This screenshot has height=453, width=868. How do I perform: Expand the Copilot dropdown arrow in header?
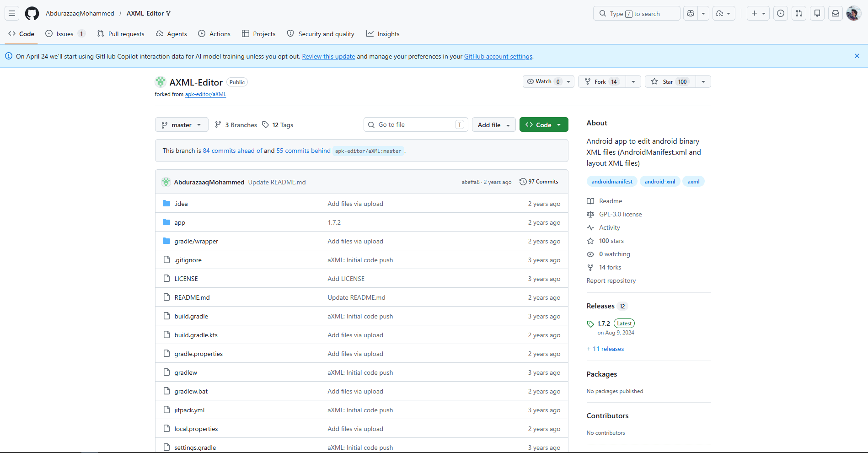click(703, 13)
